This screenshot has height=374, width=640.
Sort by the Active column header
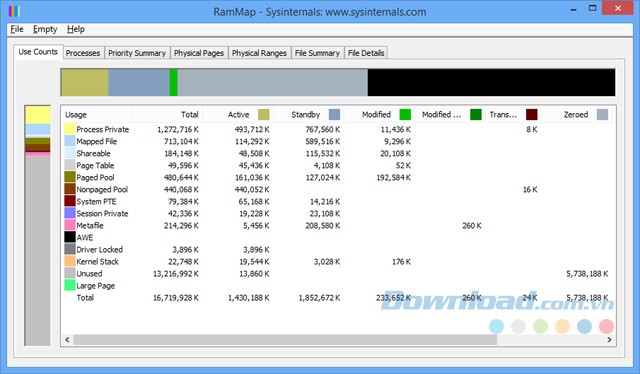point(238,115)
